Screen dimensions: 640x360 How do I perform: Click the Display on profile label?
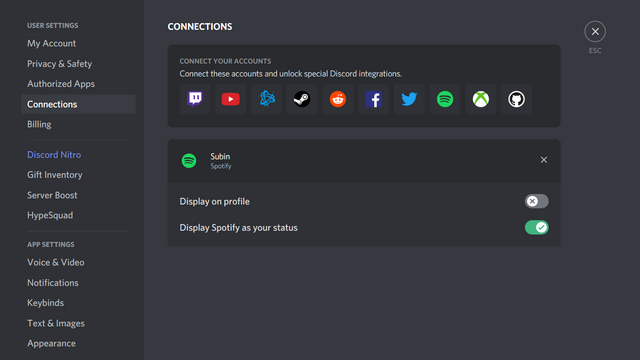tap(214, 202)
